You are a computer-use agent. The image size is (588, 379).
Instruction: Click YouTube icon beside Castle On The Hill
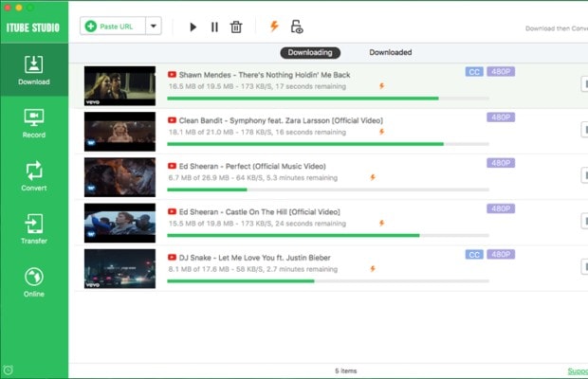(172, 211)
